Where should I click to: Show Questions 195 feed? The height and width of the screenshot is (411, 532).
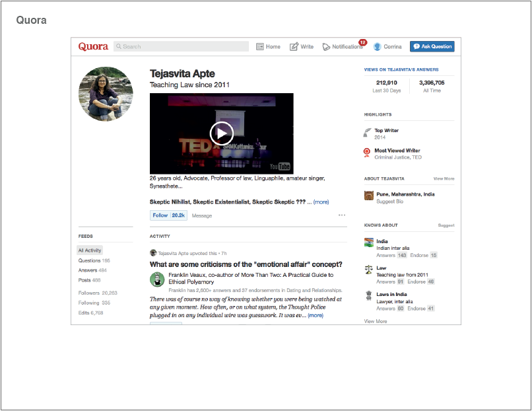coord(94,260)
